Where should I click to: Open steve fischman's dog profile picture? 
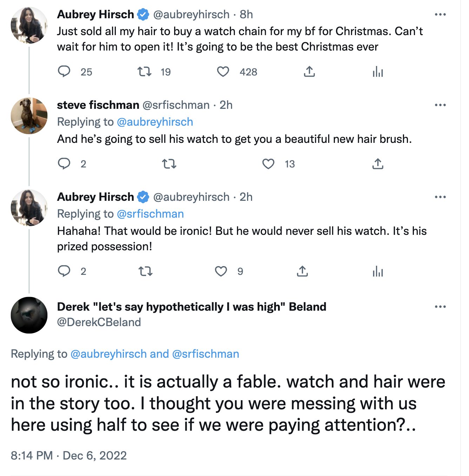pyautogui.click(x=29, y=116)
